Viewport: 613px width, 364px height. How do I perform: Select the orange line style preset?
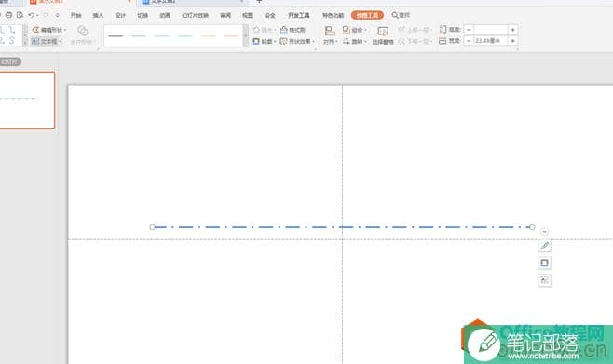point(208,36)
